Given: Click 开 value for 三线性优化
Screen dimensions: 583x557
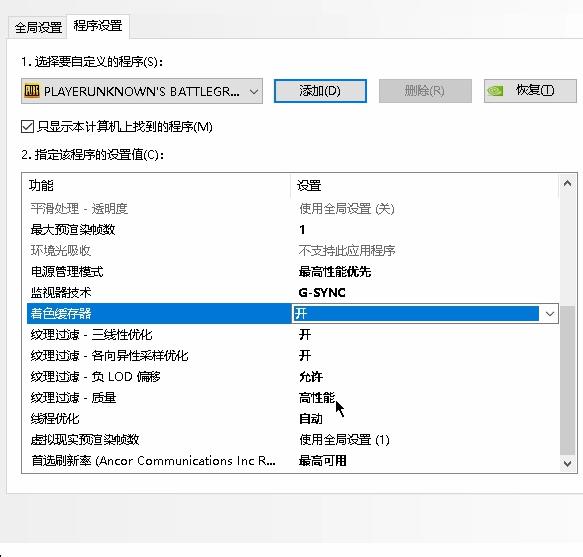Looking at the screenshot, I should pos(305,335).
